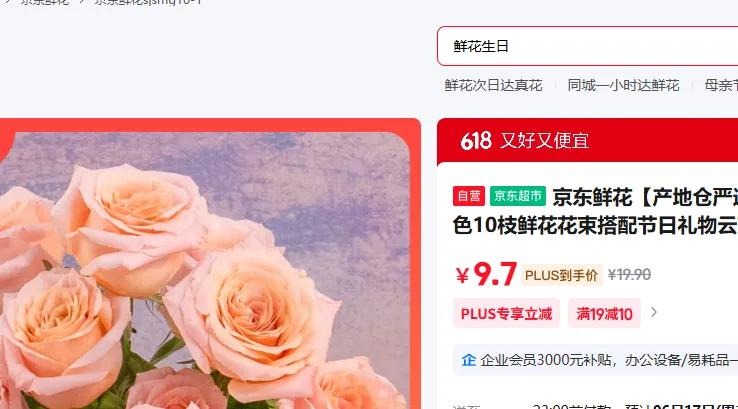The width and height of the screenshot is (738, 409).
Task: Click the red 自营 badge icon
Action: click(x=469, y=196)
